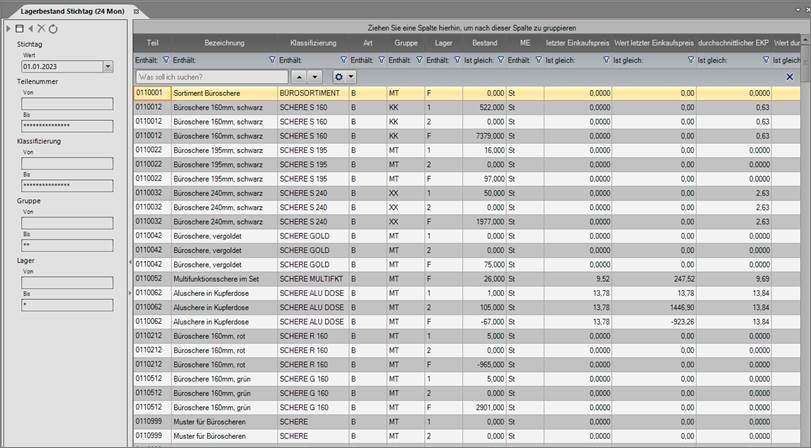
Task: Click the filter funnel icon for the Bezeichnung column
Action: 166,60
